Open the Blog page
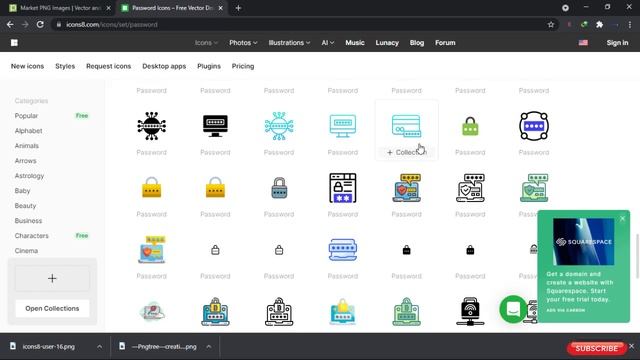This screenshot has width=640, height=360. (417, 42)
